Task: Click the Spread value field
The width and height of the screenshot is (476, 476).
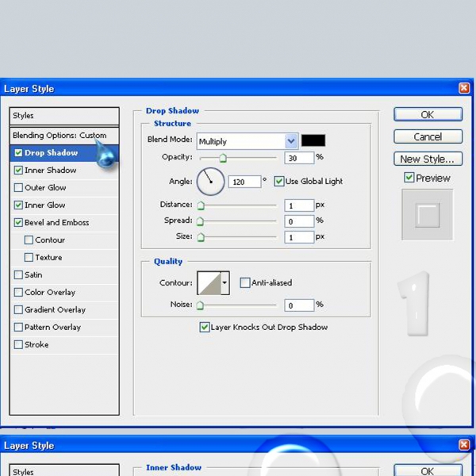Action: point(299,221)
